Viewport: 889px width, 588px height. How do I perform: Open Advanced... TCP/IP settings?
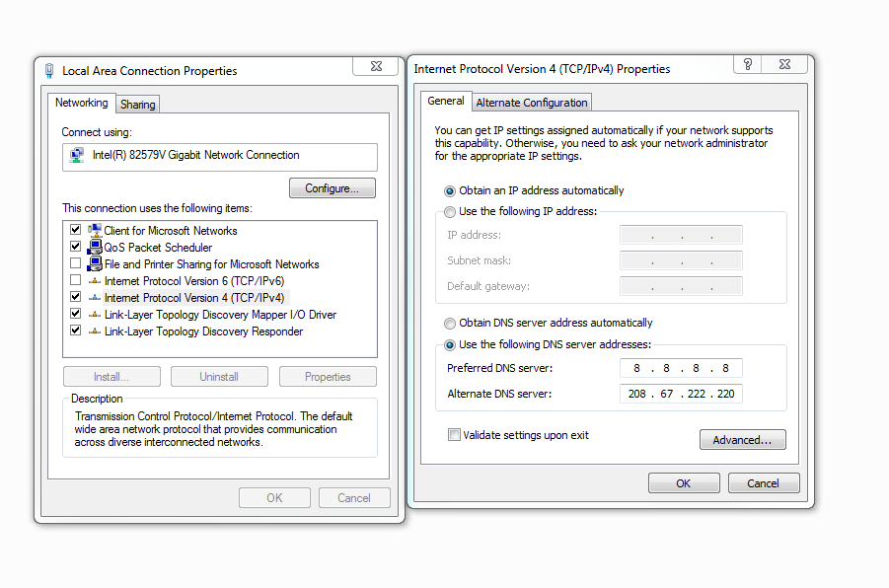742,439
